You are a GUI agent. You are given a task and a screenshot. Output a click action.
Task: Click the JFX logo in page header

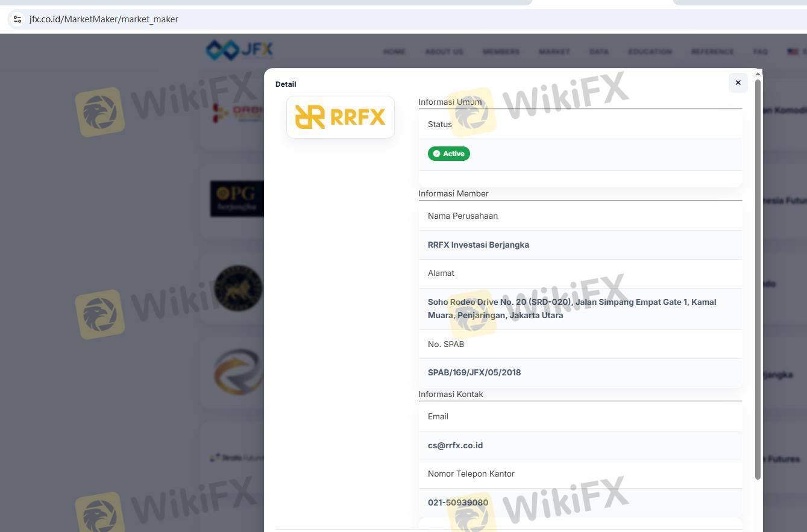[239, 50]
